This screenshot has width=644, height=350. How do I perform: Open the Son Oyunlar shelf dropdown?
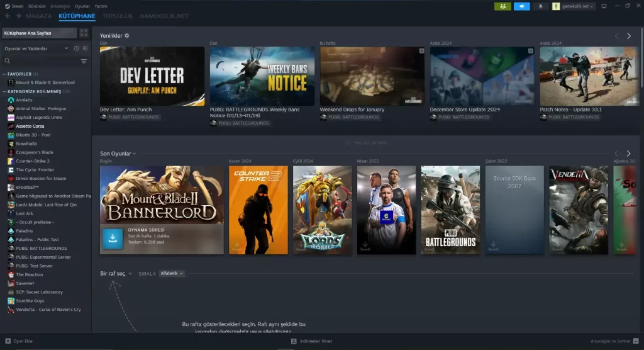click(118, 154)
